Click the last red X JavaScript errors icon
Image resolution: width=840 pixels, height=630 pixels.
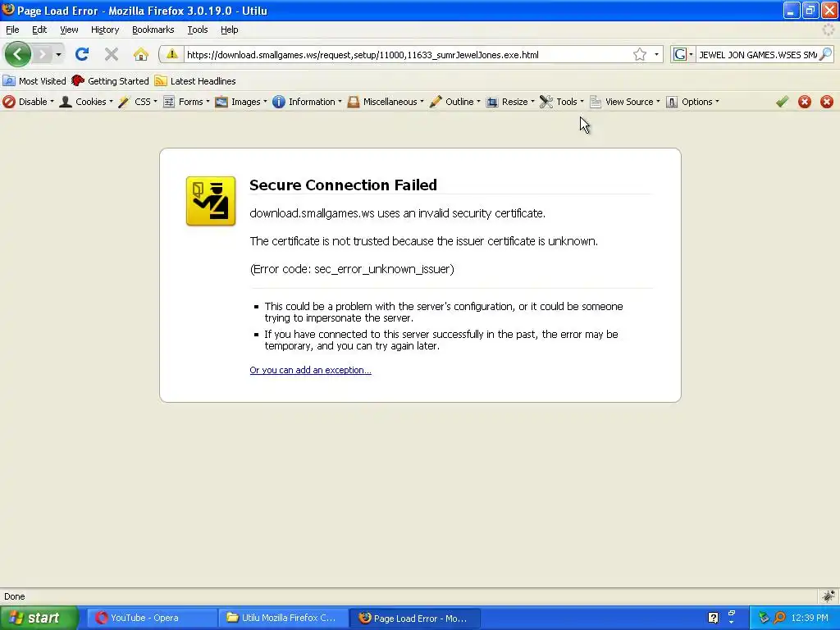827,102
